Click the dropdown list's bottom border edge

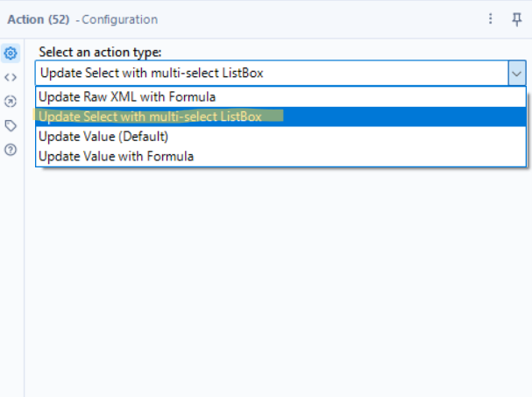280,167
